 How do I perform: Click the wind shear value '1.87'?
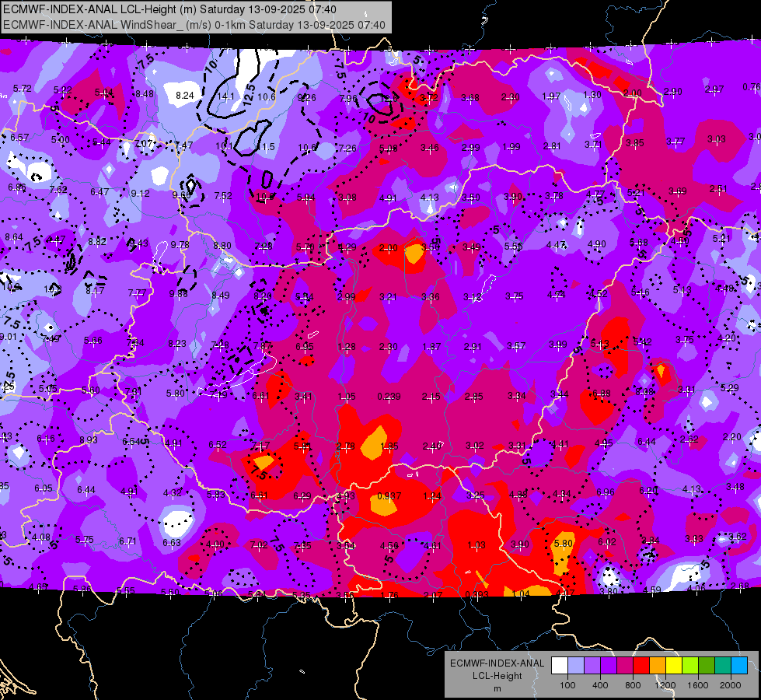coord(431,347)
